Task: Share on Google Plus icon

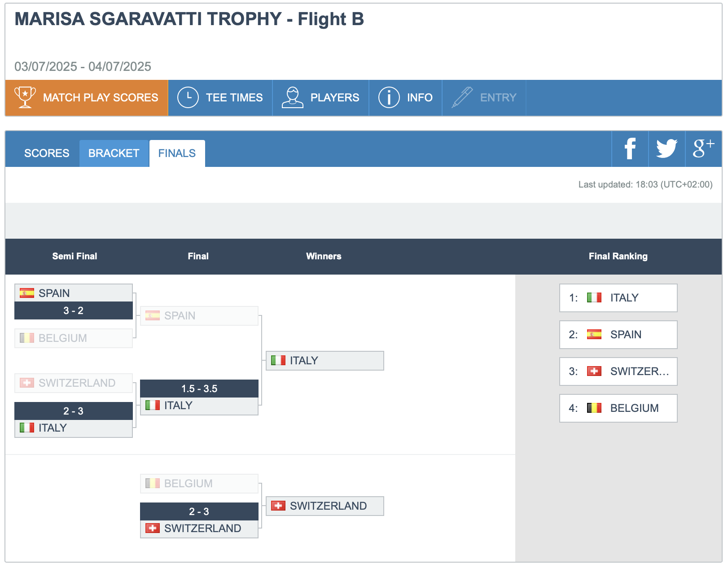Action: pyautogui.click(x=703, y=148)
